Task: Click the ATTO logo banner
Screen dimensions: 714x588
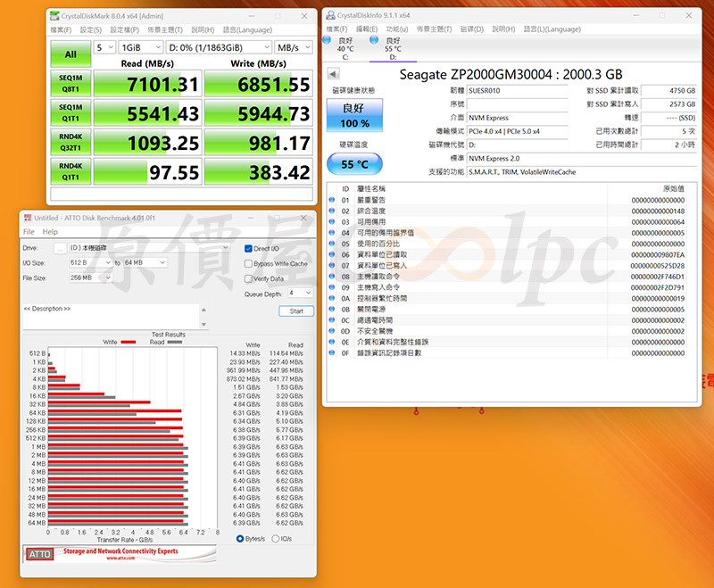Action: pos(120,553)
